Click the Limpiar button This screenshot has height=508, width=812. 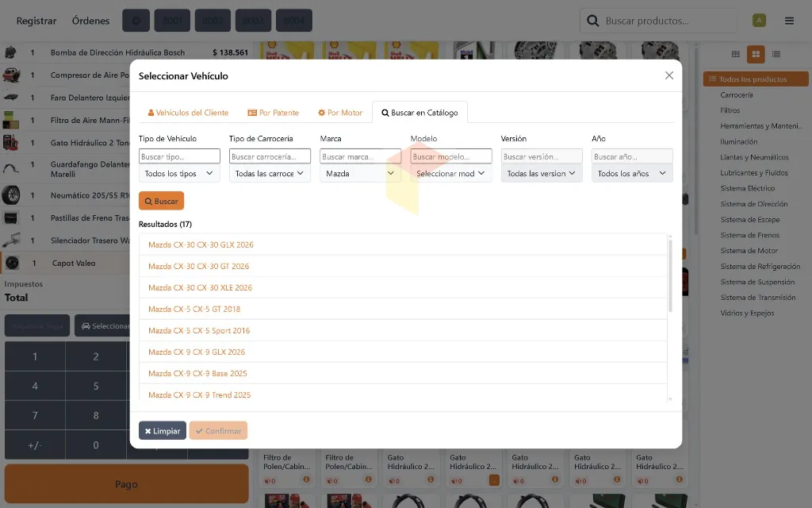(162, 431)
